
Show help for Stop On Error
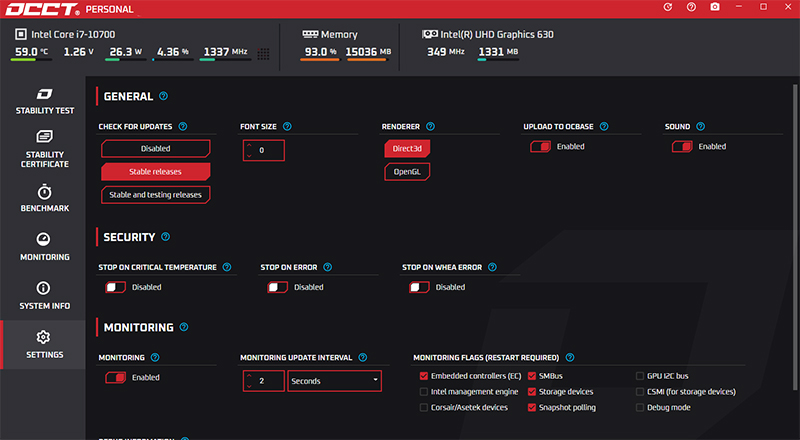328,267
